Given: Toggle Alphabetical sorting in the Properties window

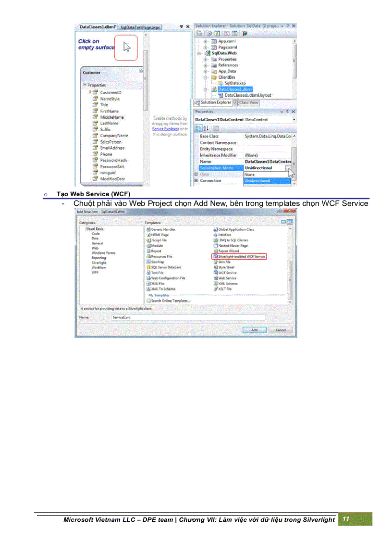Looking at the screenshot, I should coord(206,127).
